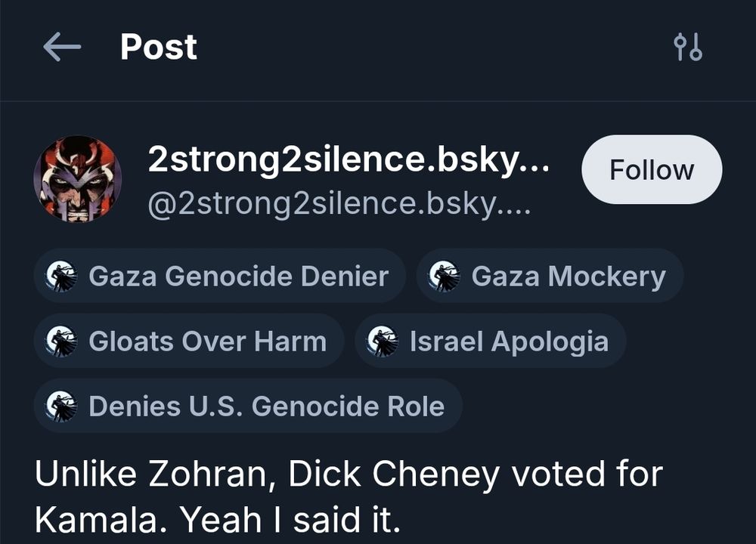Tap the Post header title
This screenshot has width=756, height=544.
click(x=159, y=48)
